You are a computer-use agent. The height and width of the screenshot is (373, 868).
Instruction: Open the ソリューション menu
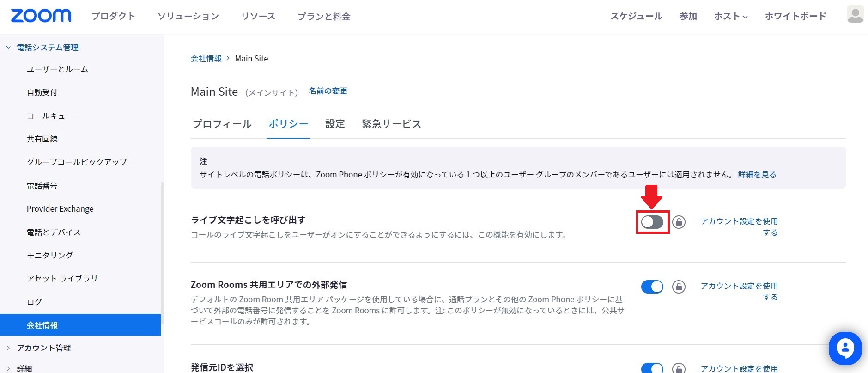(x=188, y=16)
